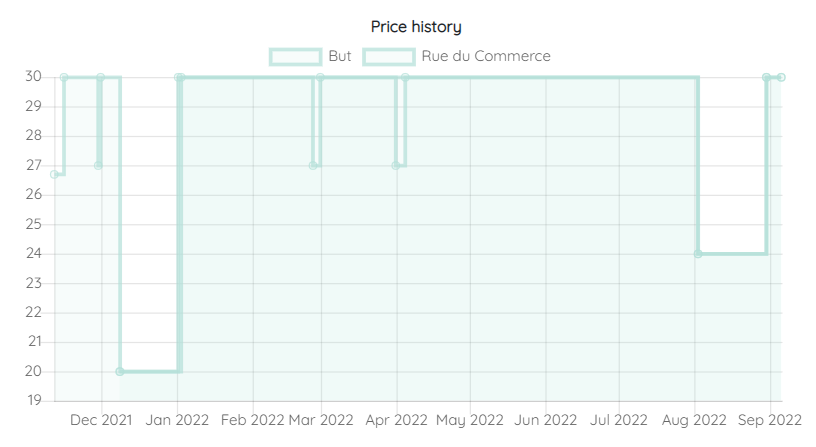Click the But legend label
This screenshot has width=816, height=447.
[x=340, y=56]
